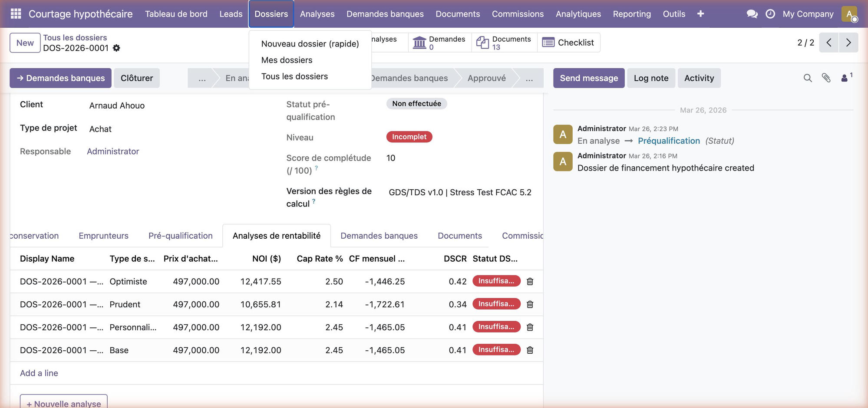Open Documents in top navigation bar

point(458,14)
